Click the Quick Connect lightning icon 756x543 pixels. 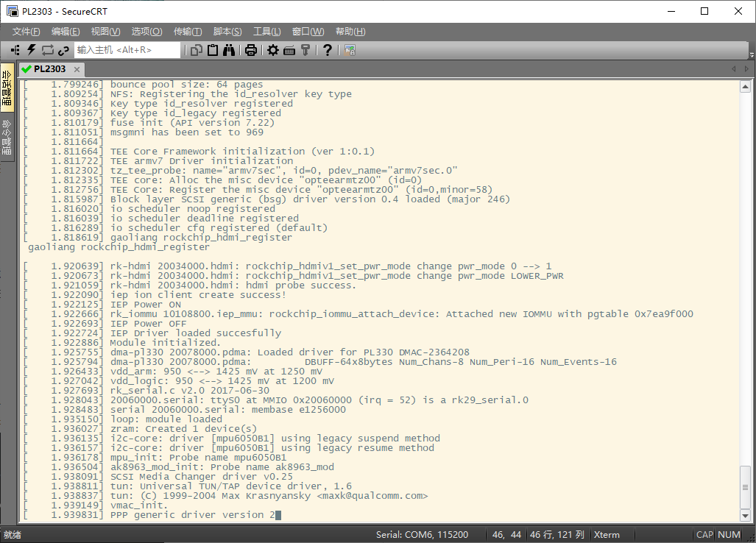[x=31, y=50]
